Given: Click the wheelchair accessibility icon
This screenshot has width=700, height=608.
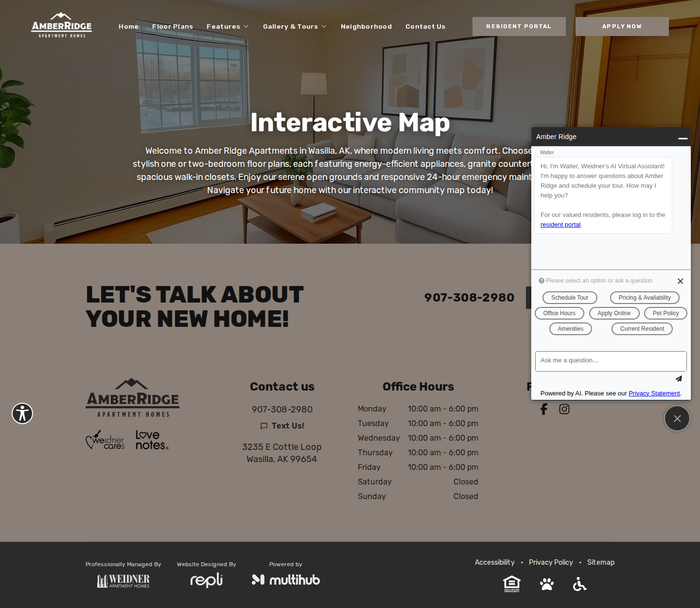Looking at the screenshot, I should click(579, 584).
